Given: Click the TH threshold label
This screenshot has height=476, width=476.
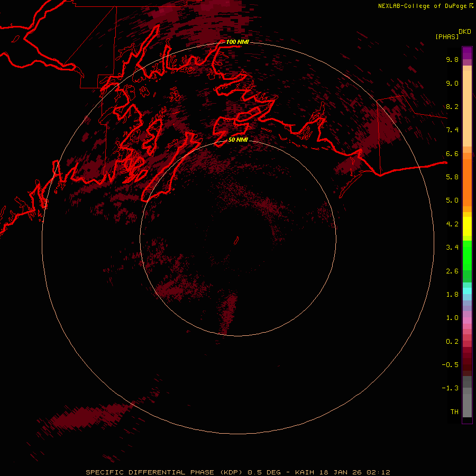Looking at the screenshot, I should tap(454, 412).
